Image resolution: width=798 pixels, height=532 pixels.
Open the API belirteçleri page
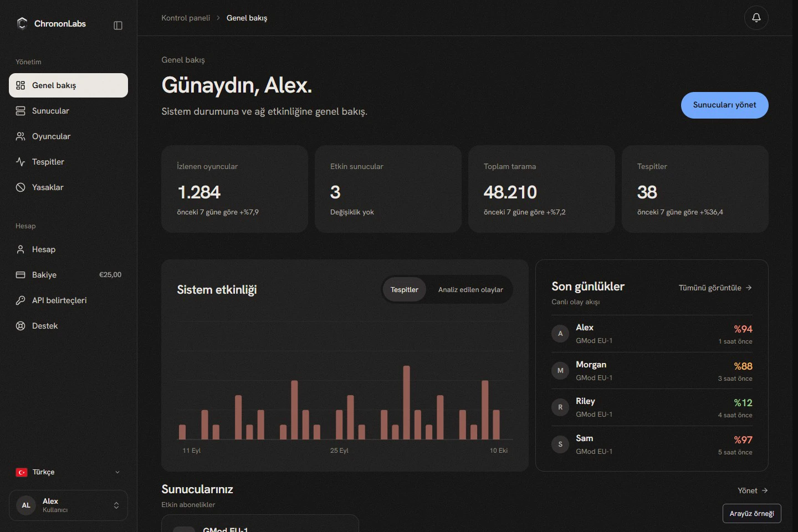68,300
